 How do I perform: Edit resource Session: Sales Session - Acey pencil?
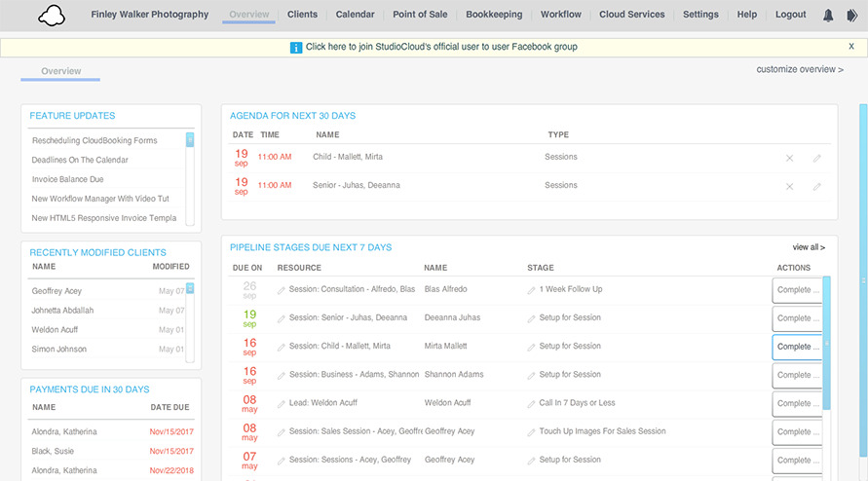[x=282, y=432]
